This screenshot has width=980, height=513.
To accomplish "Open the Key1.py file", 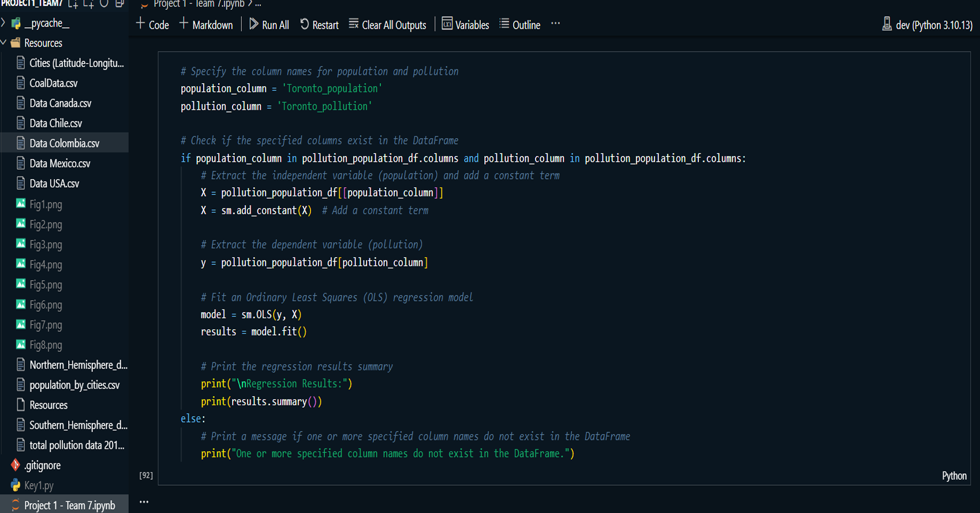I will 39,485.
